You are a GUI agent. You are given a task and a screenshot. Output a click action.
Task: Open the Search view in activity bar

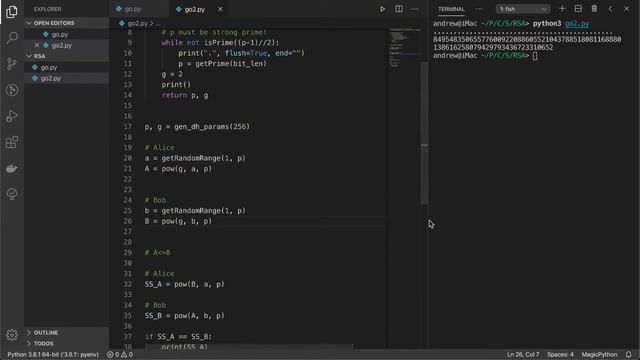click(x=12, y=38)
